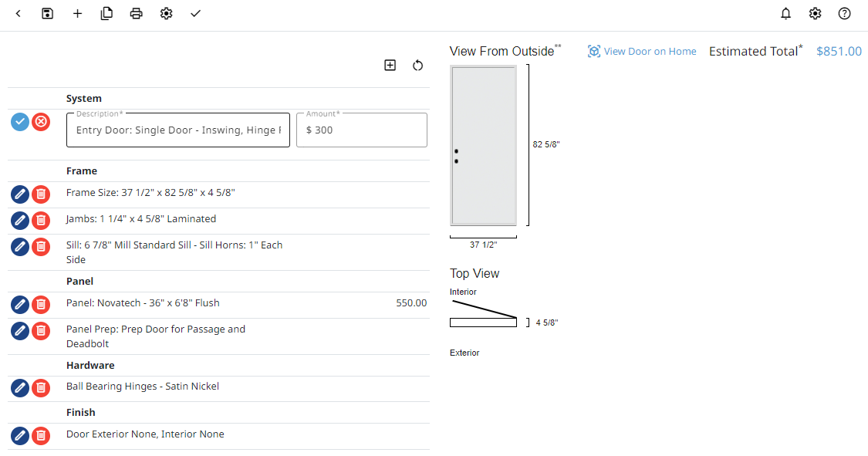Copy using the duplicate pages icon
Screen dimensions: 868x456
106,14
